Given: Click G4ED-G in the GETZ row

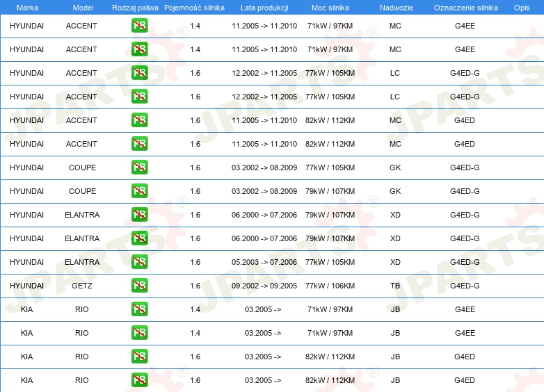Looking at the screenshot, I should coord(465,286).
